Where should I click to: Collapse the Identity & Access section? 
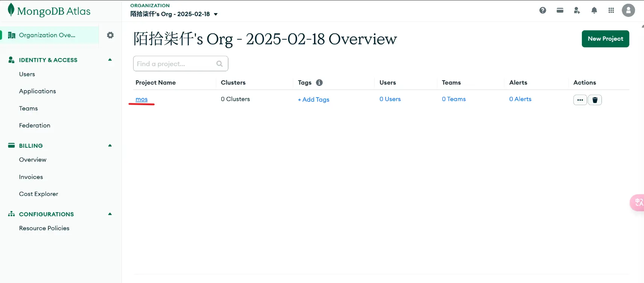110,60
